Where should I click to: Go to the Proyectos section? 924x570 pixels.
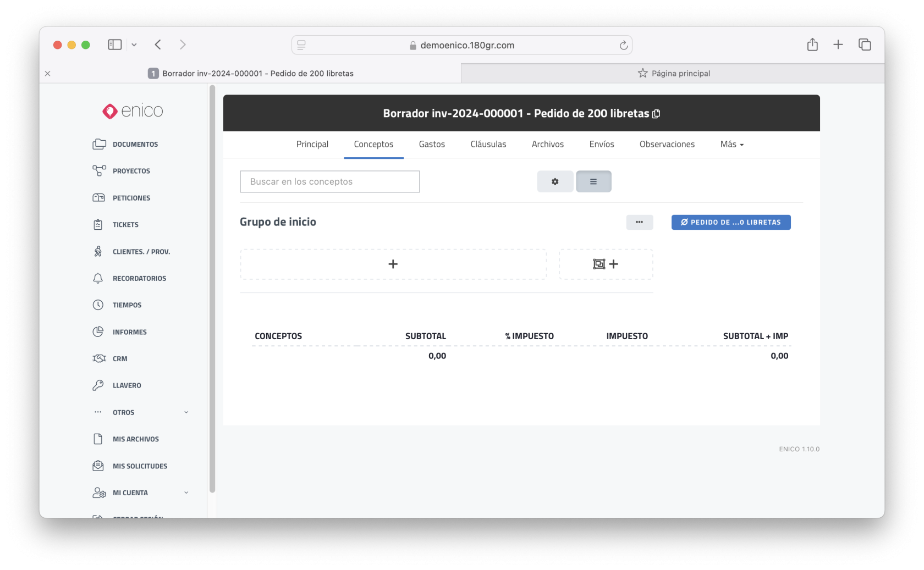[x=131, y=171]
